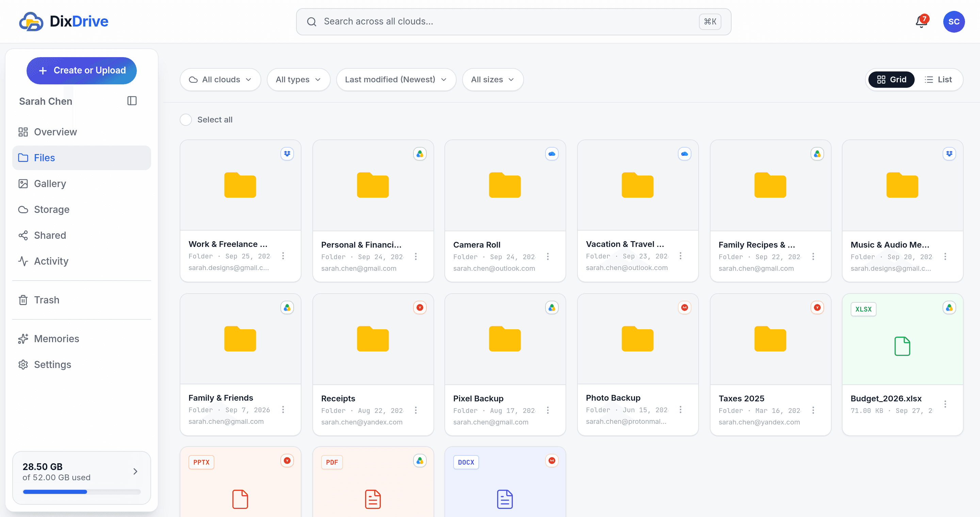980x517 pixels.
Task: Expand storage usage details chevron
Action: coord(135,471)
